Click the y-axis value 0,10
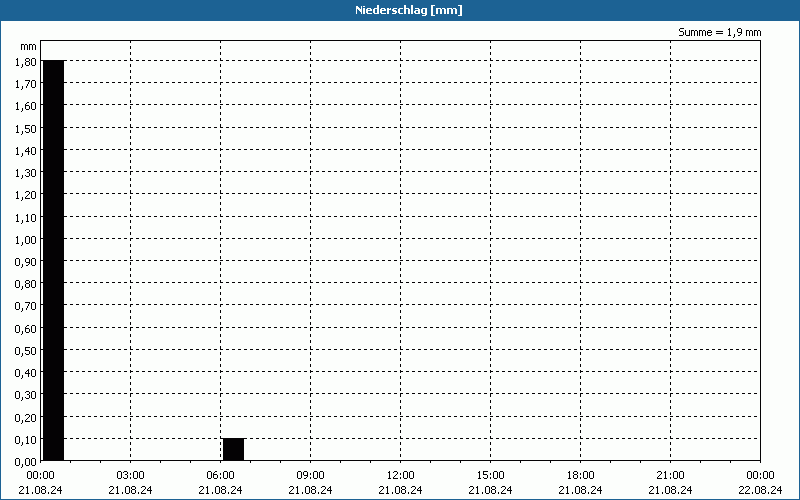 pos(26,440)
